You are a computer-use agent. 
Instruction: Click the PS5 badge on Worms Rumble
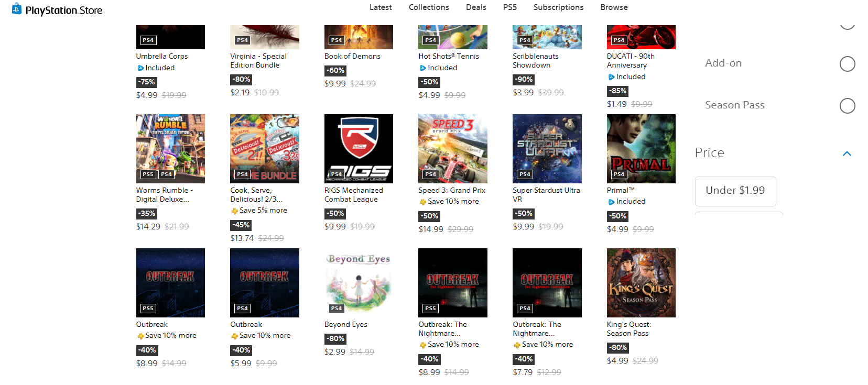pyautogui.click(x=148, y=174)
